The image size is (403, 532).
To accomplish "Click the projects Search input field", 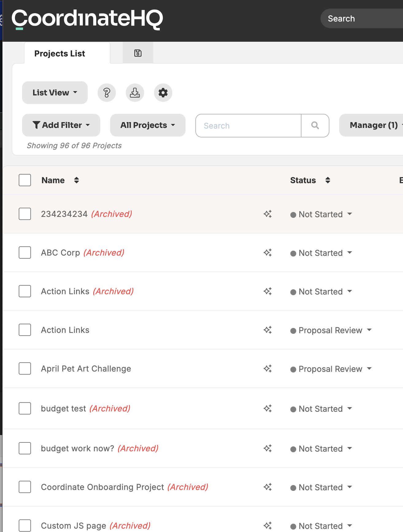I will tap(248, 125).
